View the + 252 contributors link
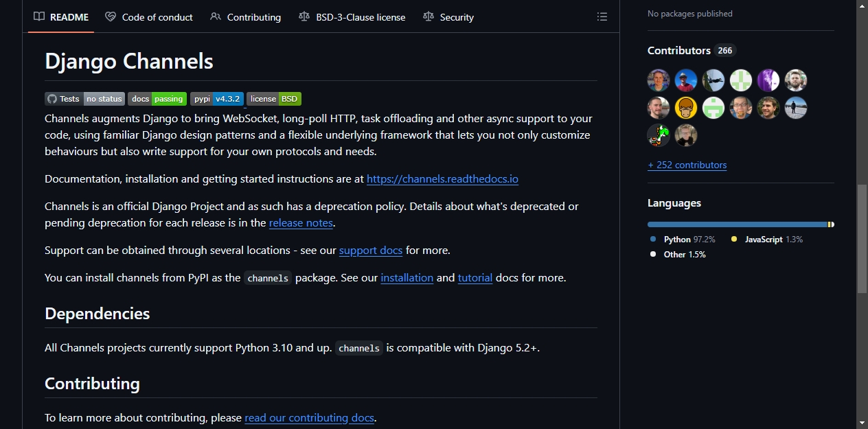This screenshot has width=868, height=429. pos(687,165)
